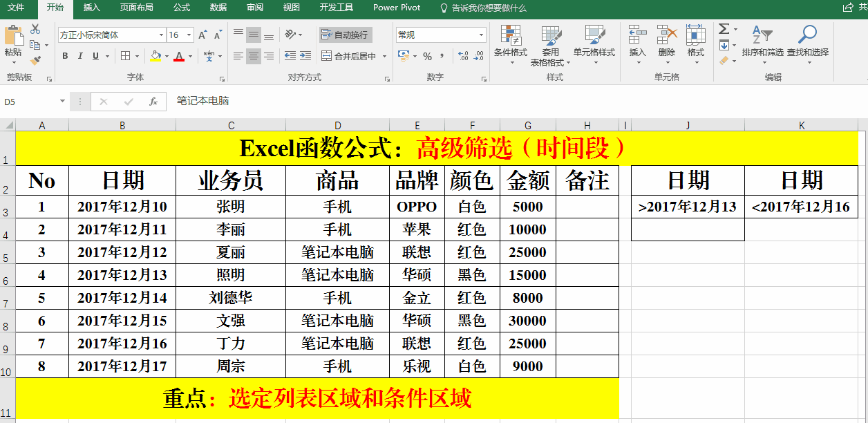Switch to the 公式 Formulas tab
The width and height of the screenshot is (868, 423).
click(x=182, y=8)
